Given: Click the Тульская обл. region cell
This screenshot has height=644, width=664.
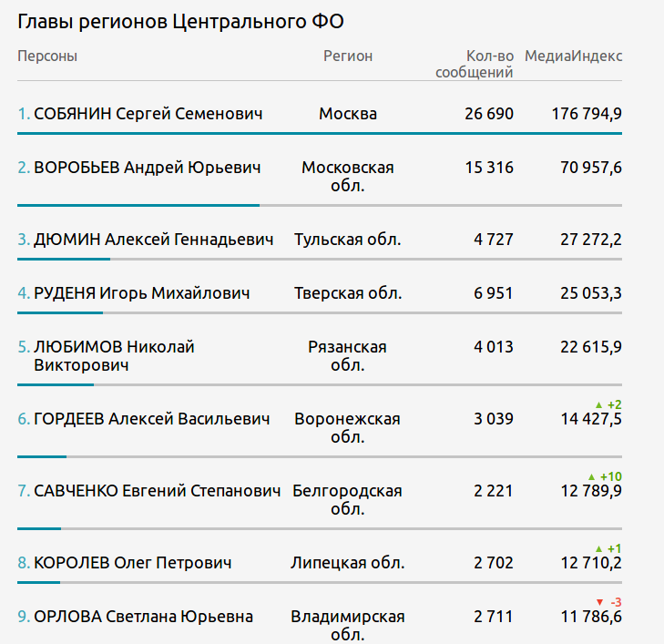Looking at the screenshot, I should 348,240.
